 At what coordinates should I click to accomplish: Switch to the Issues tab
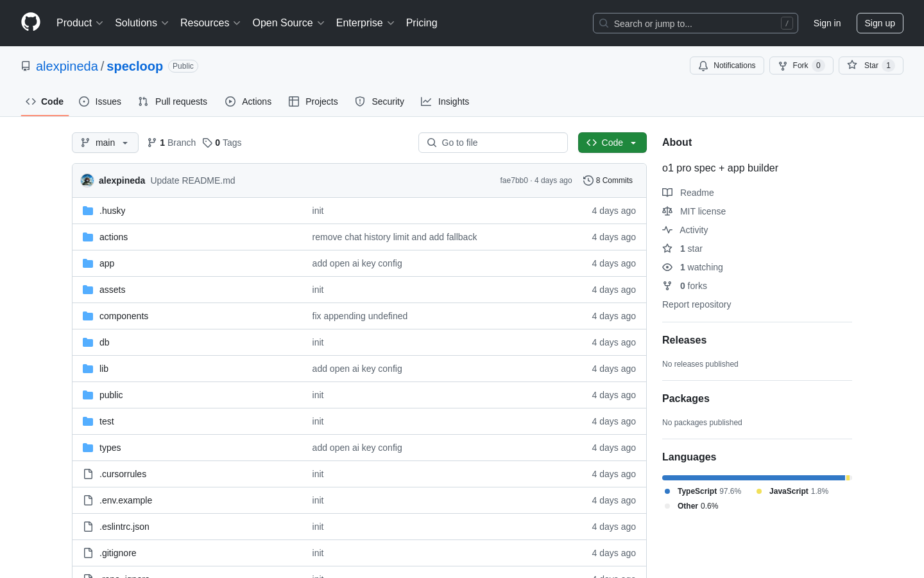click(x=100, y=101)
